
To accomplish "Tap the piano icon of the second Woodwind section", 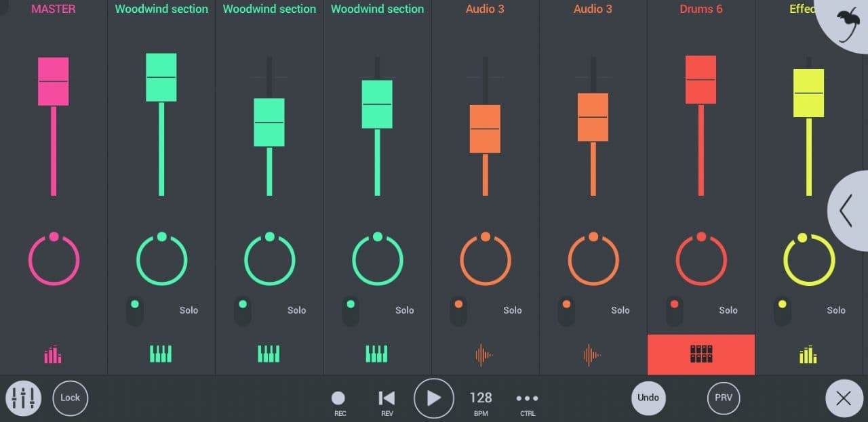I will pos(269,354).
